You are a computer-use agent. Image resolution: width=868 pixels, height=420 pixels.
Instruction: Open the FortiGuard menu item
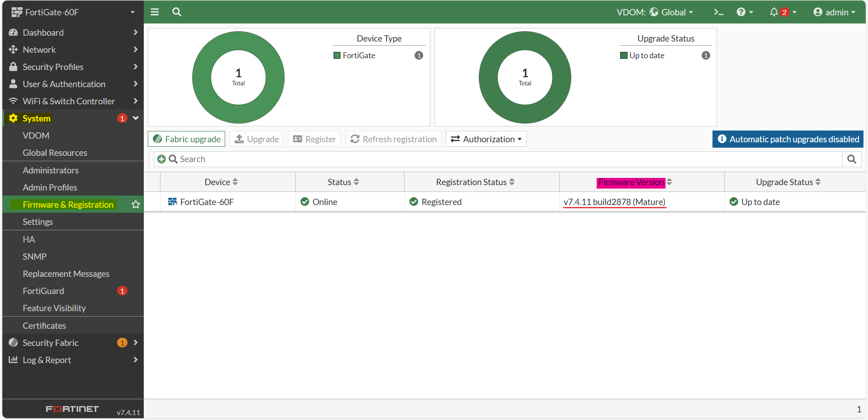tap(73, 291)
